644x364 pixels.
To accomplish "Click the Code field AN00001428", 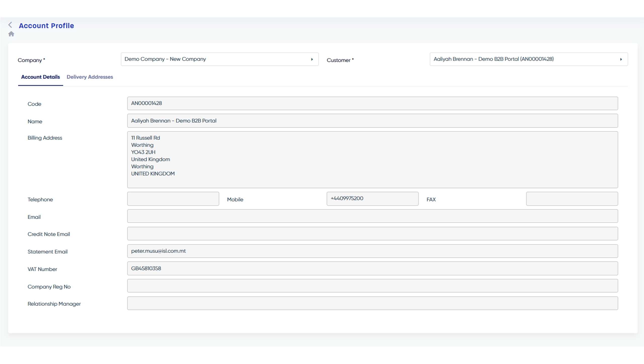I will [x=372, y=103].
